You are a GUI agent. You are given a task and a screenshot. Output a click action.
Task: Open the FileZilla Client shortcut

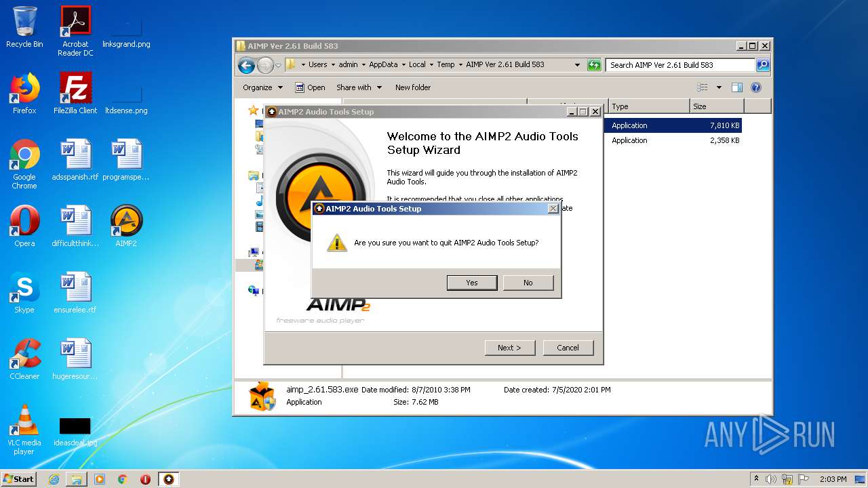click(x=75, y=94)
